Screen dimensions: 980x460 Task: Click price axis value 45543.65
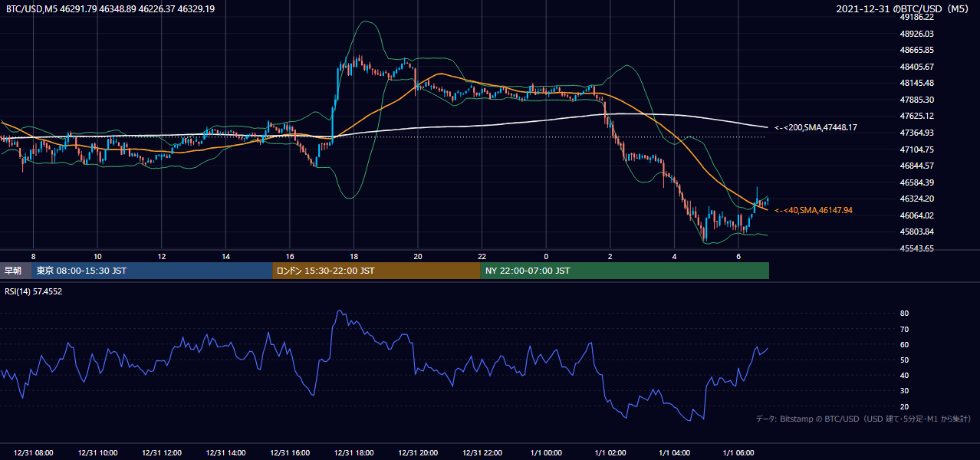click(917, 248)
